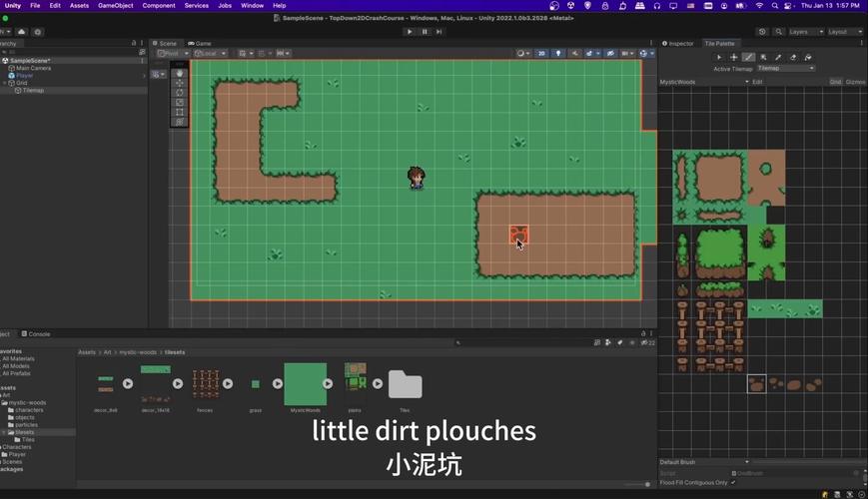Activate the Tile Palette eraser tool

[793, 57]
